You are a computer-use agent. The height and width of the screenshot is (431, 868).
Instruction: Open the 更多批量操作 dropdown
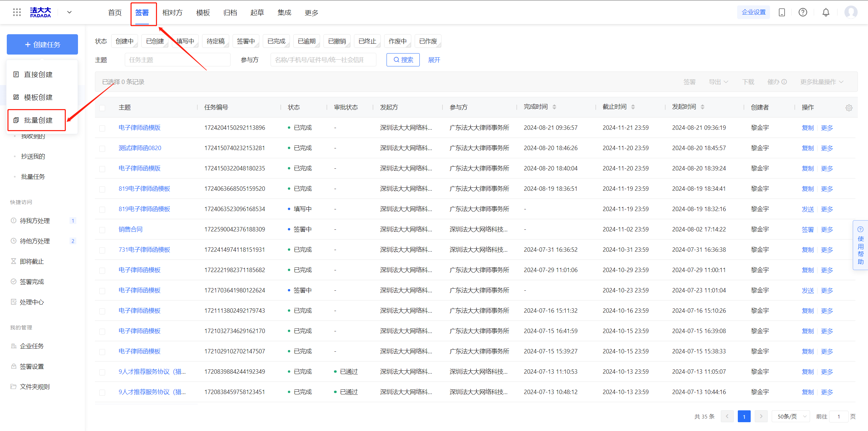(822, 82)
